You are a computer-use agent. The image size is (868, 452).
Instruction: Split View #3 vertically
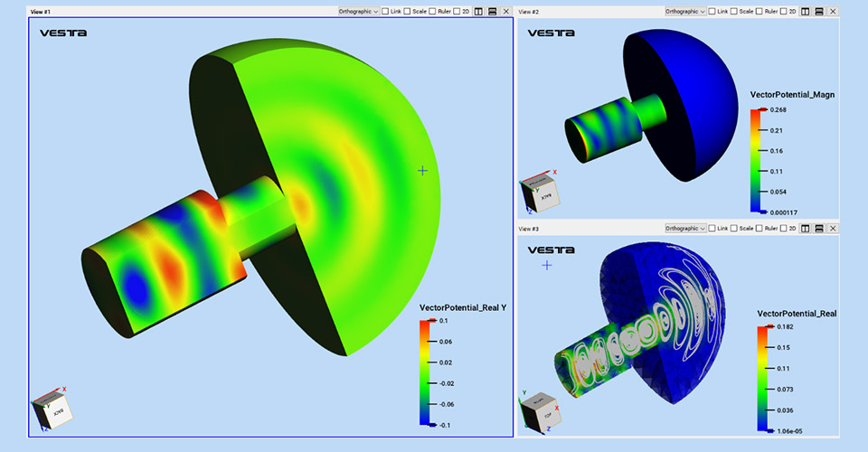[805, 229]
